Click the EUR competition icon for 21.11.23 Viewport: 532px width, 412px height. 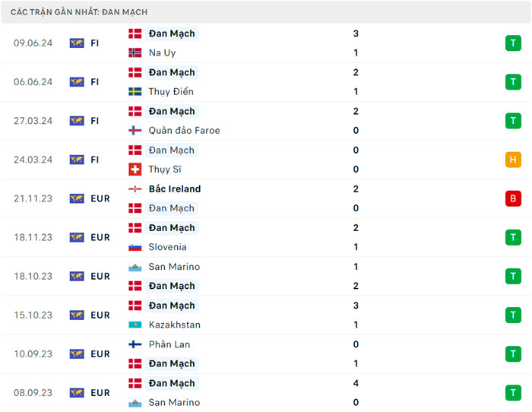[x=77, y=198]
